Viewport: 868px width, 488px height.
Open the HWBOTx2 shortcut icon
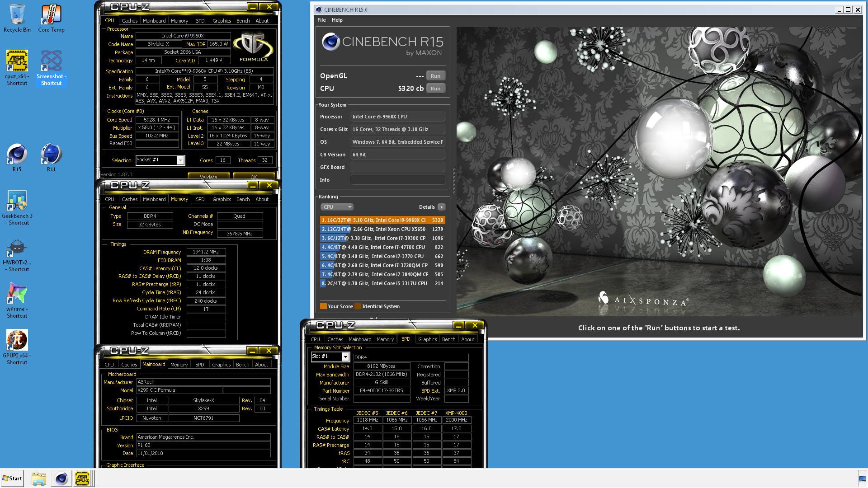click(17, 255)
